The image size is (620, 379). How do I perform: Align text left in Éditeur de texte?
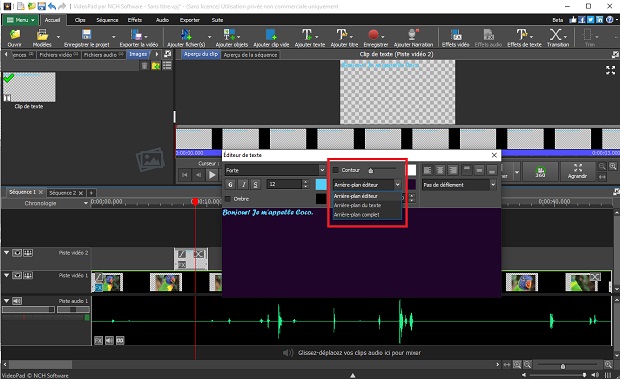pos(427,170)
